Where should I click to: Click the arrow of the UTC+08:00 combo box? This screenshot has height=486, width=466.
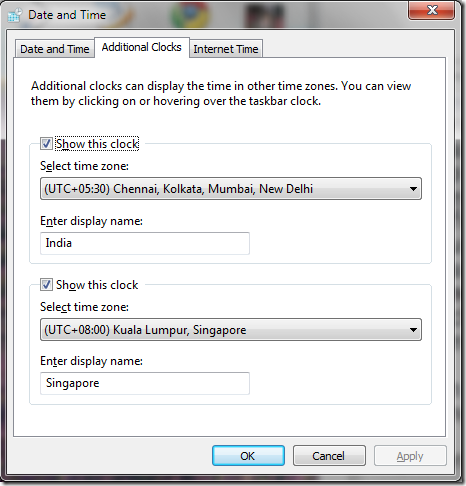[413, 330]
